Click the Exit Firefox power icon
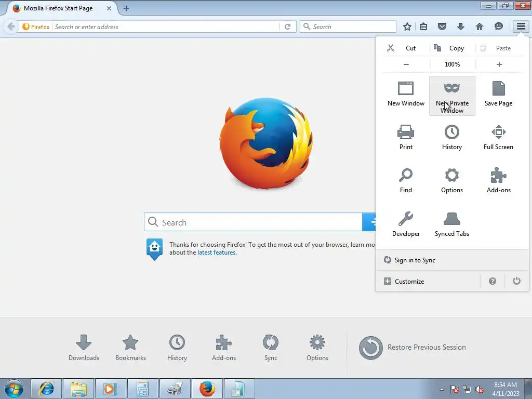This screenshot has height=399, width=532. 516,281
